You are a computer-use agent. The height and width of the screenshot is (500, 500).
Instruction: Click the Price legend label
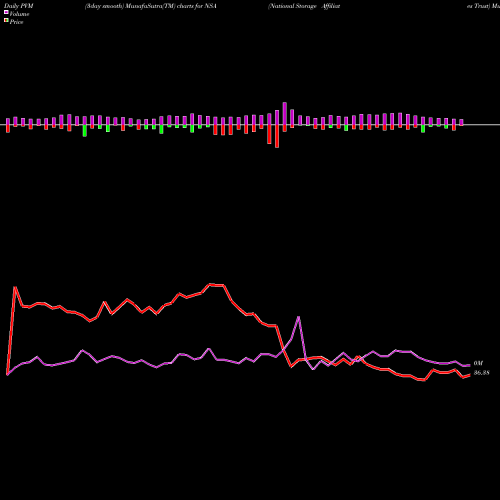[x=16, y=22]
